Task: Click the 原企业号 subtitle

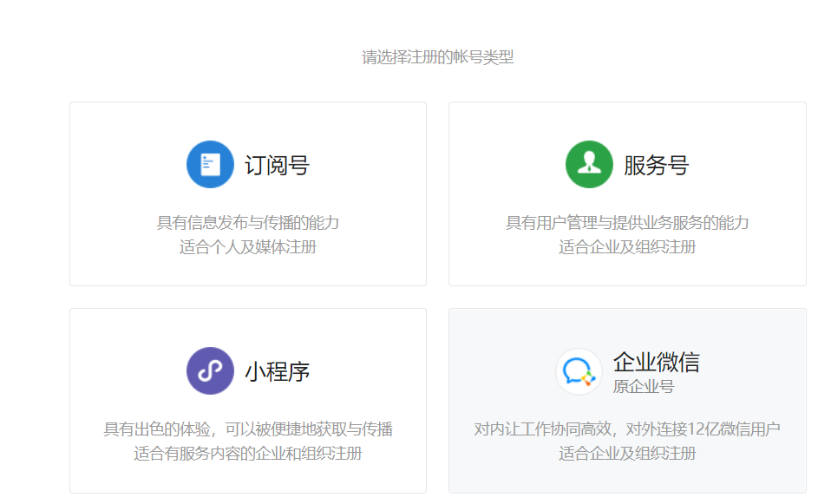Action: point(644,387)
